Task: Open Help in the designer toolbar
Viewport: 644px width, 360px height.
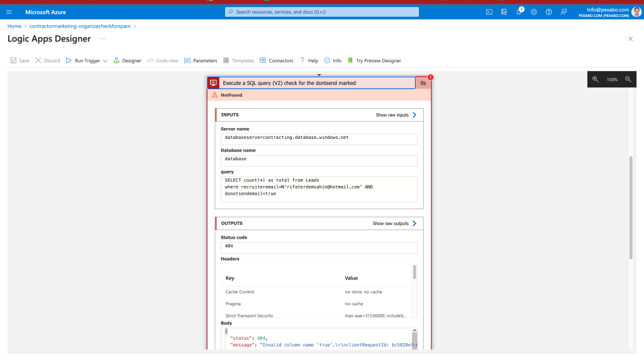Action: pyautogui.click(x=309, y=60)
